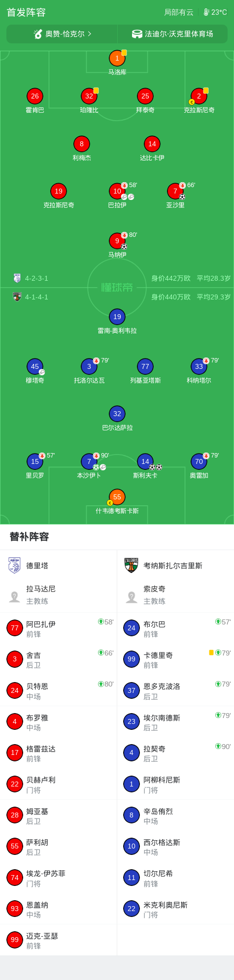Click the 考纳斯扎尔吉里斯 team logo
Image resolution: width=234 pixels, height=980 pixels.
(x=132, y=565)
